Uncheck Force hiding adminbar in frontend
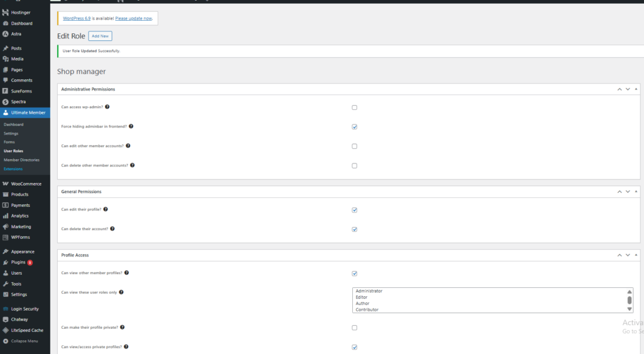Viewport: 644px width, 354px height. click(x=355, y=127)
